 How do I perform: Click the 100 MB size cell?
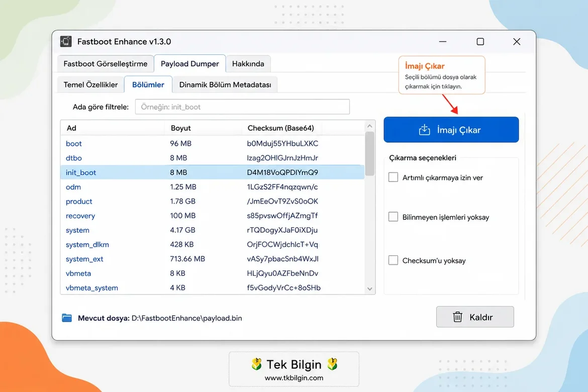(x=182, y=216)
